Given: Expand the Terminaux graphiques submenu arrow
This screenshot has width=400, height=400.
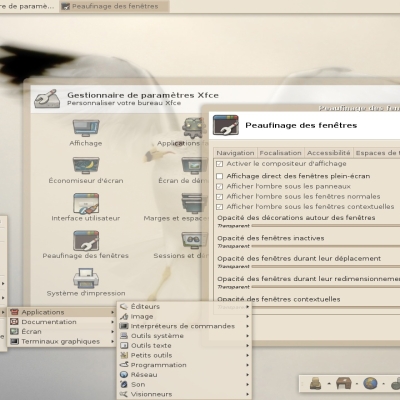Looking at the screenshot, I should tap(113, 341).
